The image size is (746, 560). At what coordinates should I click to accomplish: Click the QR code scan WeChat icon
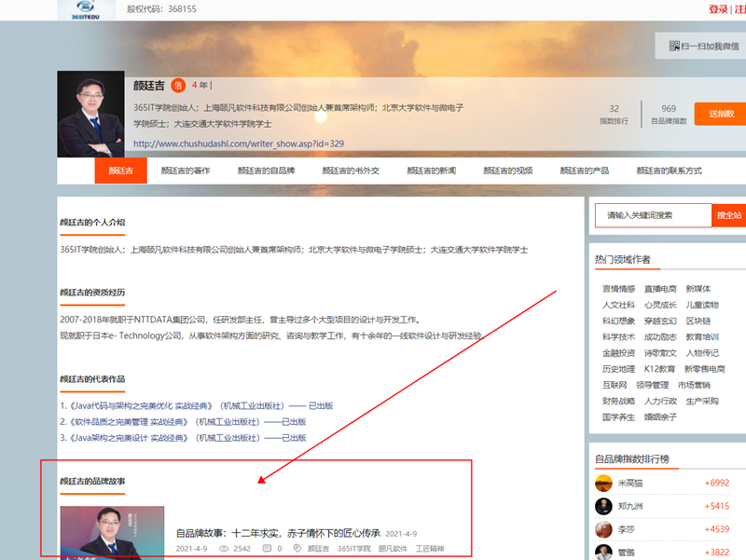pos(675,46)
